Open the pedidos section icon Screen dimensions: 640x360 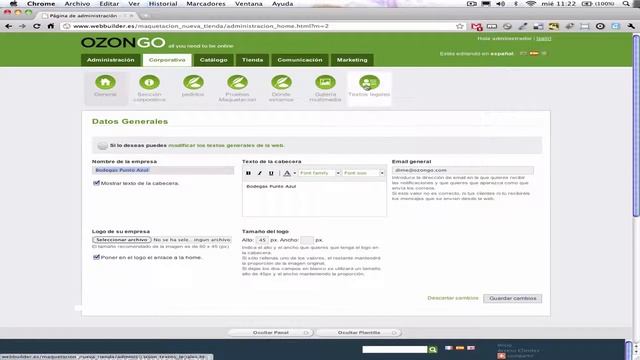(x=193, y=82)
